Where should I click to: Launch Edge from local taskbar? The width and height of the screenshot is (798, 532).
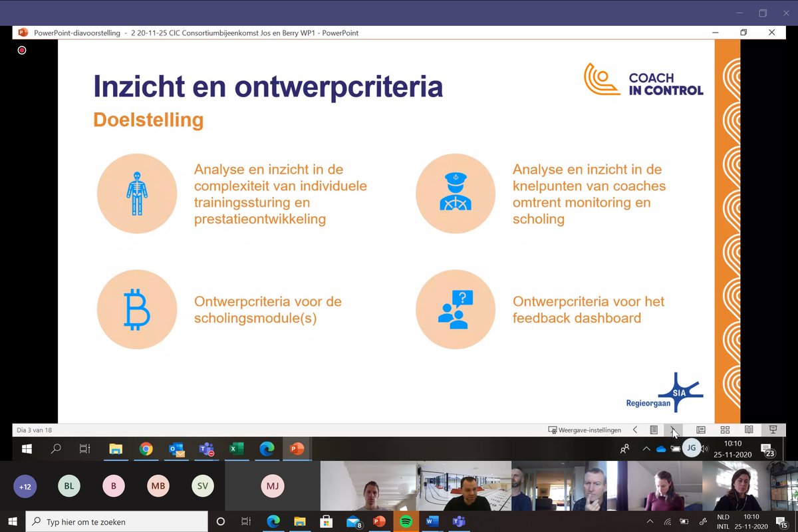tap(273, 521)
